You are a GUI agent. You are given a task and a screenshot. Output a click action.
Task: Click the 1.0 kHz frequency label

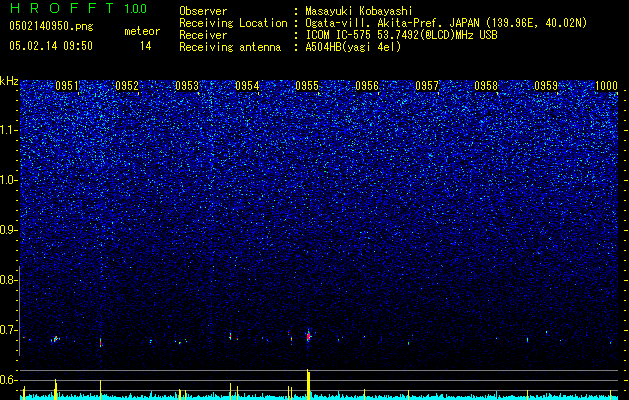tap(8, 180)
